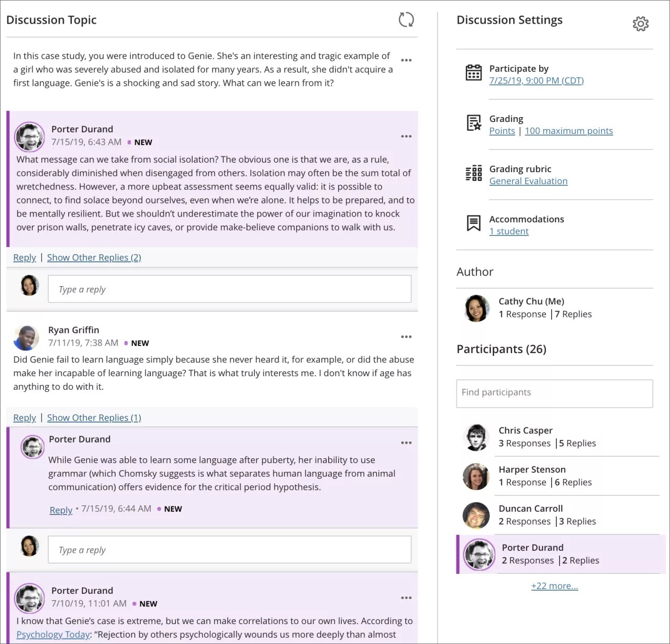Expand the +22 more participants list
The width and height of the screenshot is (670, 644).
point(554,585)
